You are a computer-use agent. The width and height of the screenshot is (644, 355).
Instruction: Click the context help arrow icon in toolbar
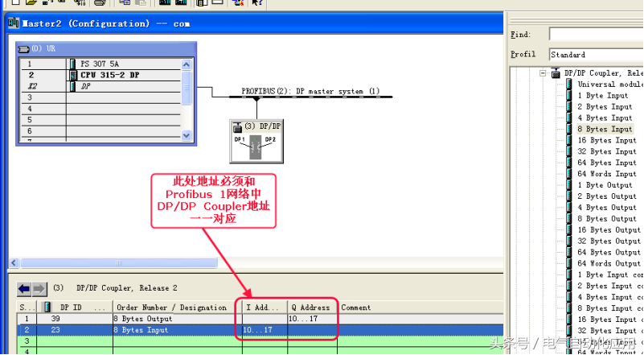[257, 2]
